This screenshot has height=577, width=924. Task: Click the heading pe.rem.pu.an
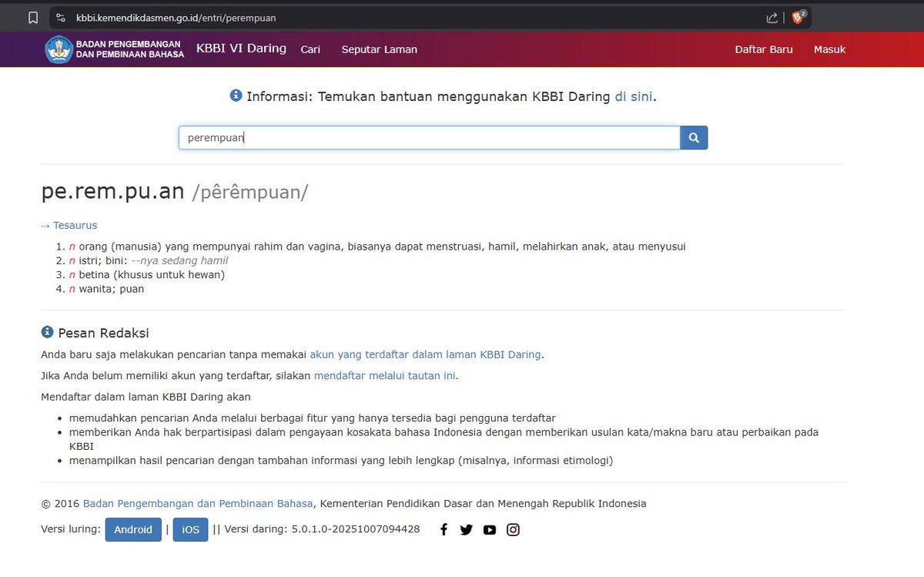point(112,192)
